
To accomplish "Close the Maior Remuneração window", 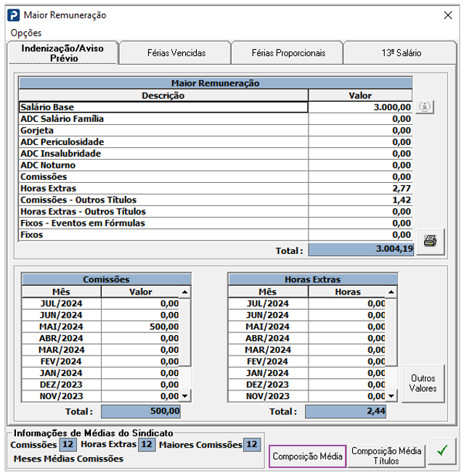I will [x=447, y=15].
